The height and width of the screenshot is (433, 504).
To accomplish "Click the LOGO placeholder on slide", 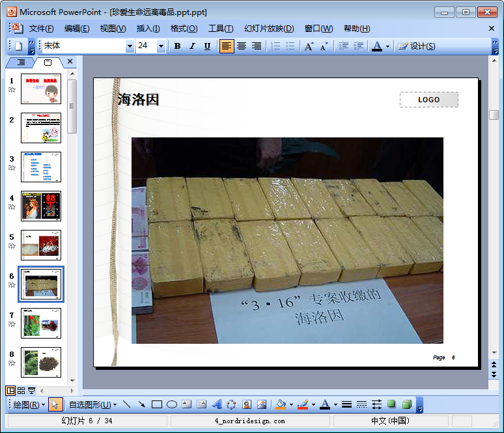I will pyautogui.click(x=428, y=100).
